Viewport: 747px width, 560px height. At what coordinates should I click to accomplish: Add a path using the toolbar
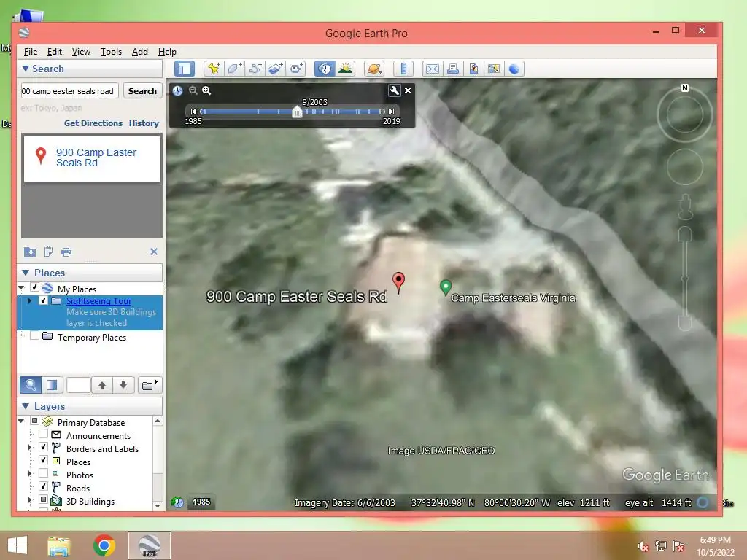255,69
